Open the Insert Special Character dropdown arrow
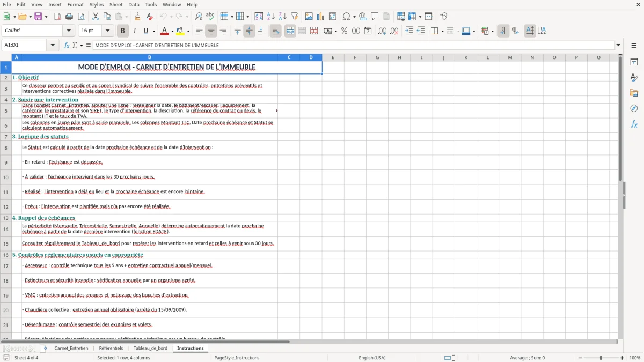Screen dimensions: 644x362 pyautogui.click(x=354, y=17)
